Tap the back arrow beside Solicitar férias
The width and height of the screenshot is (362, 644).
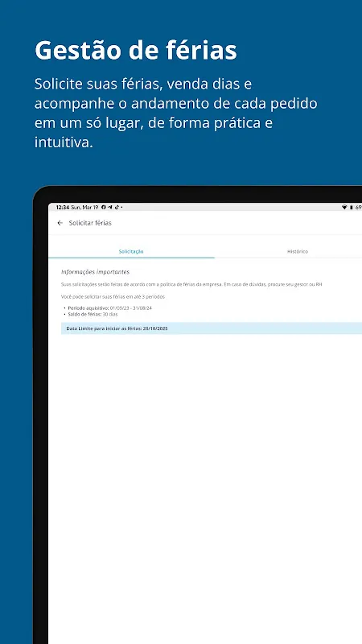click(60, 223)
